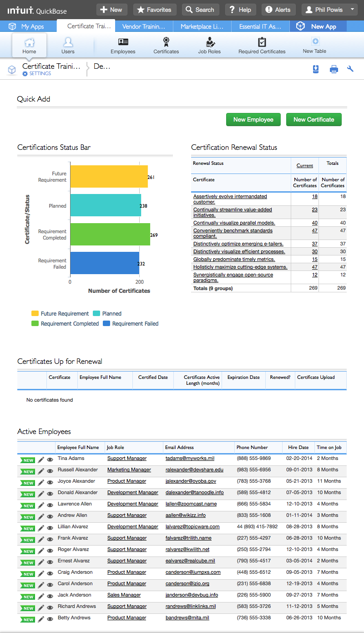This screenshot has height=633, width=364.
Task: Open the Phil Powis user dropdown
Action: 330,10
